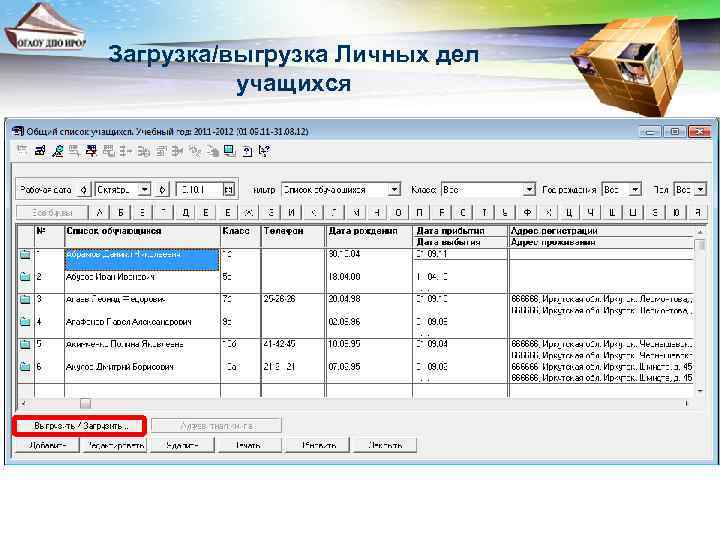
Task: Click birth date 10.05.95
Action: [x=344, y=344]
